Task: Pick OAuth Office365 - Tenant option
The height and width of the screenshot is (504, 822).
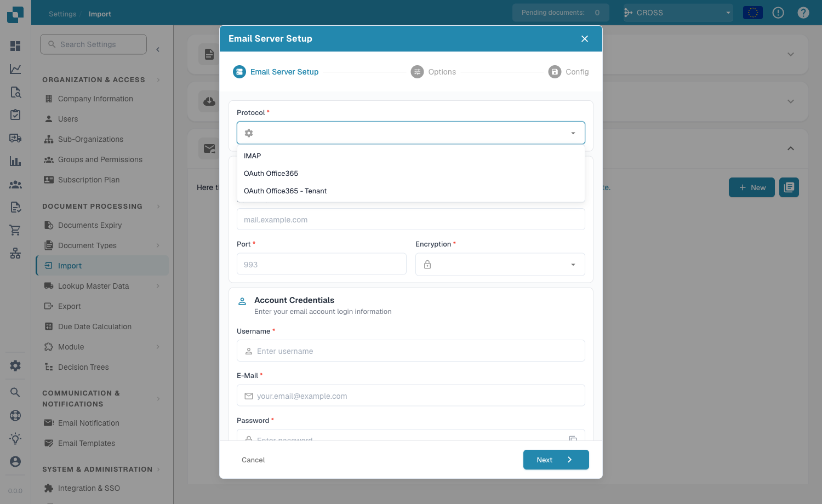Action: pos(410,191)
